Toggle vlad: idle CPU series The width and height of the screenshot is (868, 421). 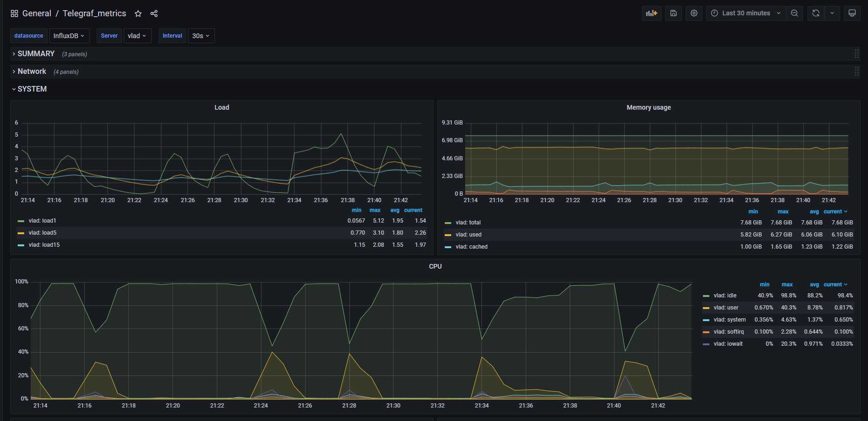click(x=725, y=296)
